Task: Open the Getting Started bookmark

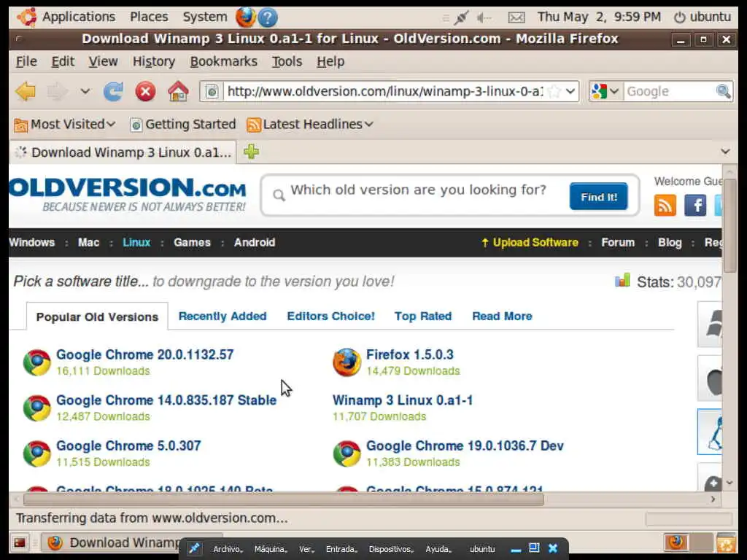Action: coord(183,124)
